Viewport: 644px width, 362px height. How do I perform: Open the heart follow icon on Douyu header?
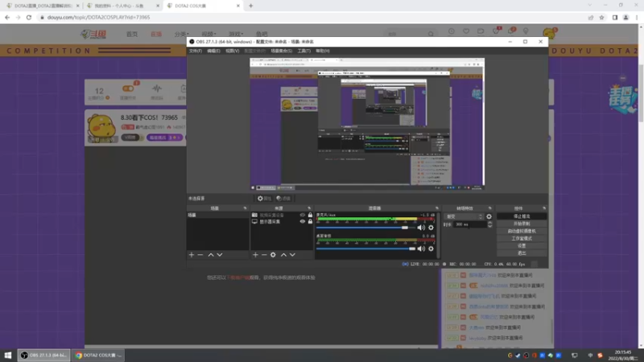466,31
